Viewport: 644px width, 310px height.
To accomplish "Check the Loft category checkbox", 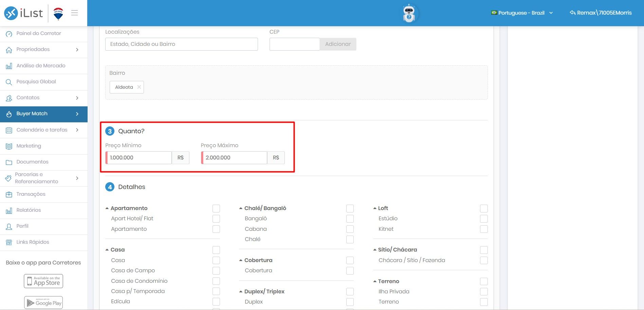I will 484,208.
